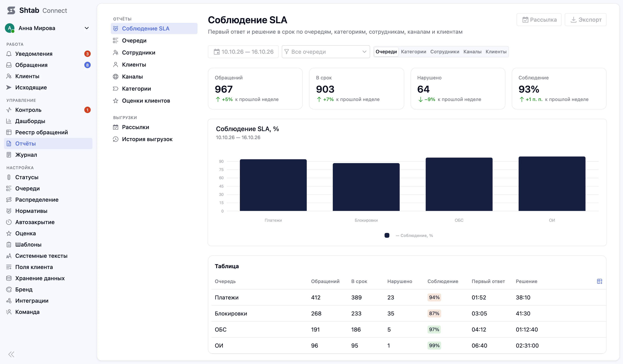Toggle the Соблюдение, % legend swatch

click(387, 235)
